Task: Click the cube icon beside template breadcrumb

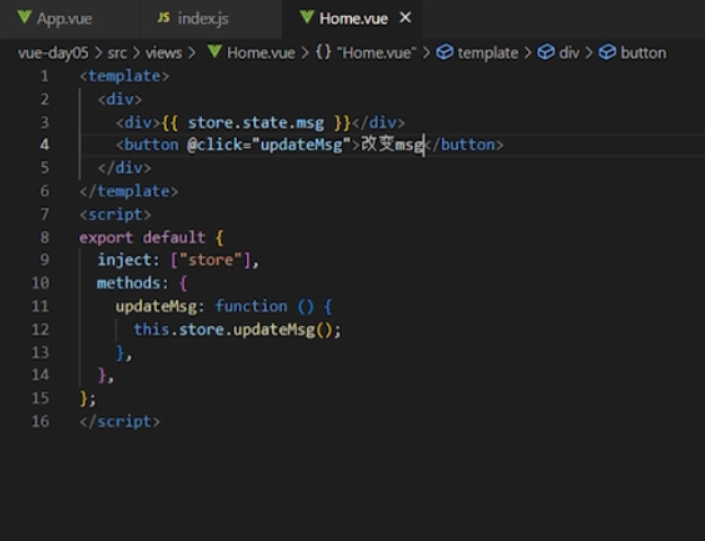Action: tap(445, 52)
